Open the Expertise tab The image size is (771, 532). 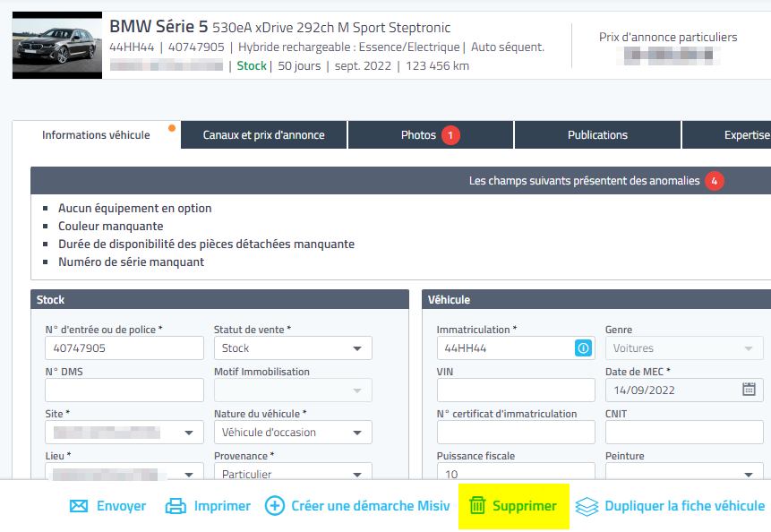point(727,135)
